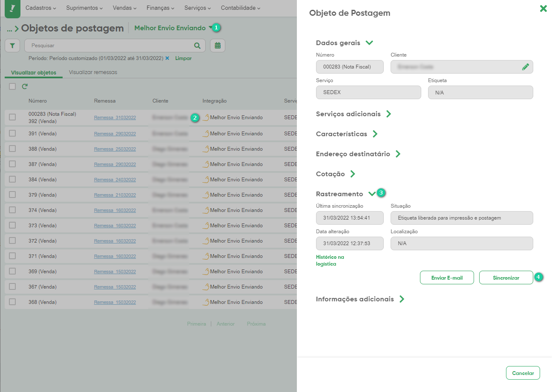552x392 pixels.
Task: Click the 367 (Venda) row text
Action: coord(43,287)
